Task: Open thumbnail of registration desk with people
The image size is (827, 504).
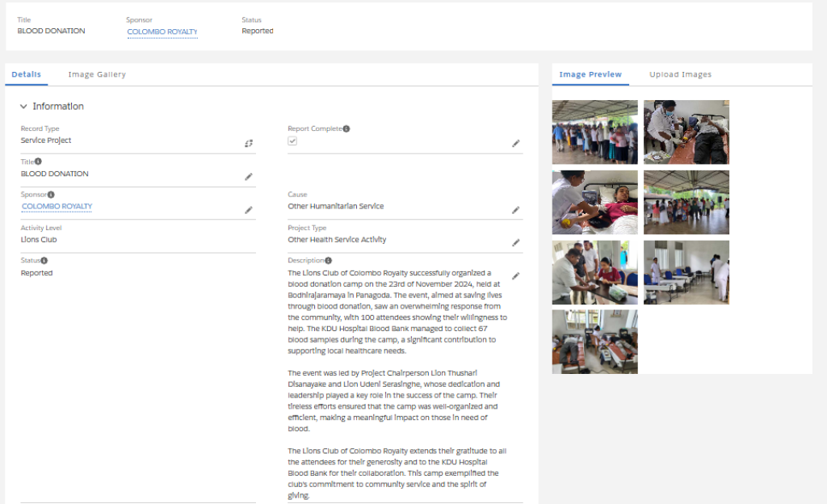Action: [x=595, y=272]
